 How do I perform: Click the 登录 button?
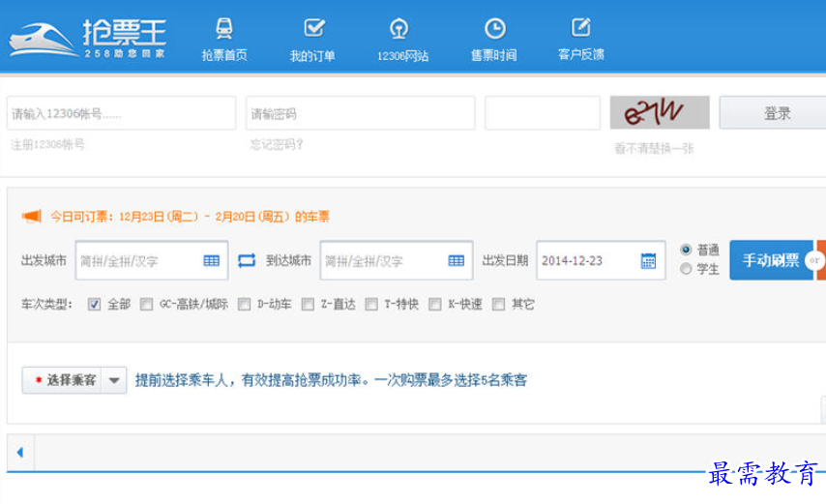click(775, 113)
